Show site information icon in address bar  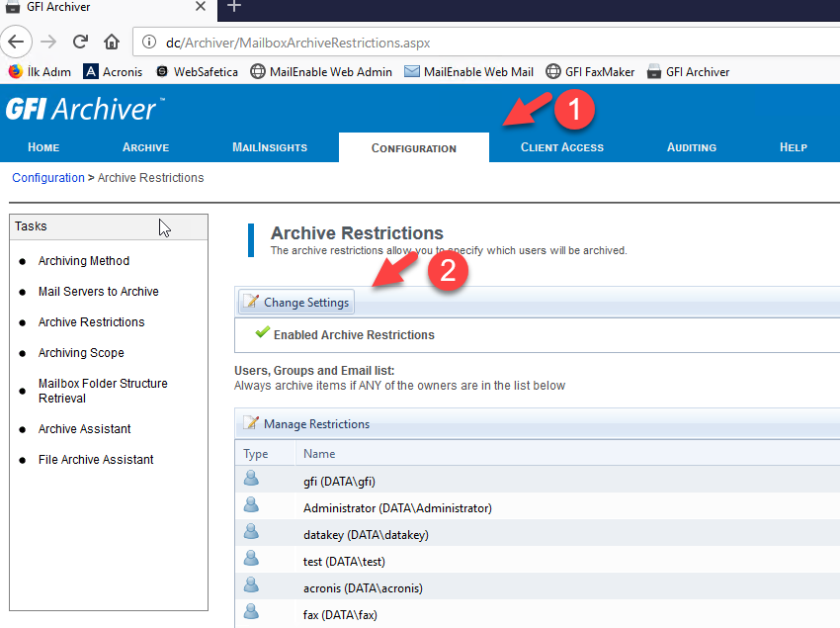tap(149, 42)
